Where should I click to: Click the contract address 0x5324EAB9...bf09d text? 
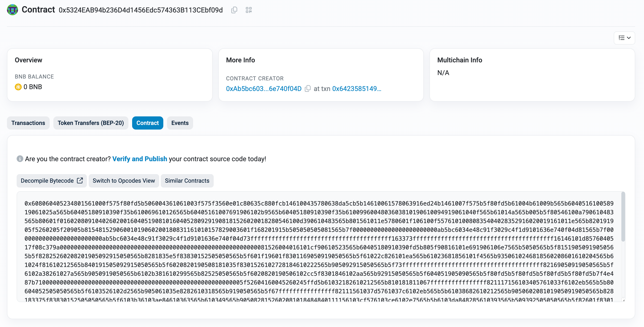140,10
